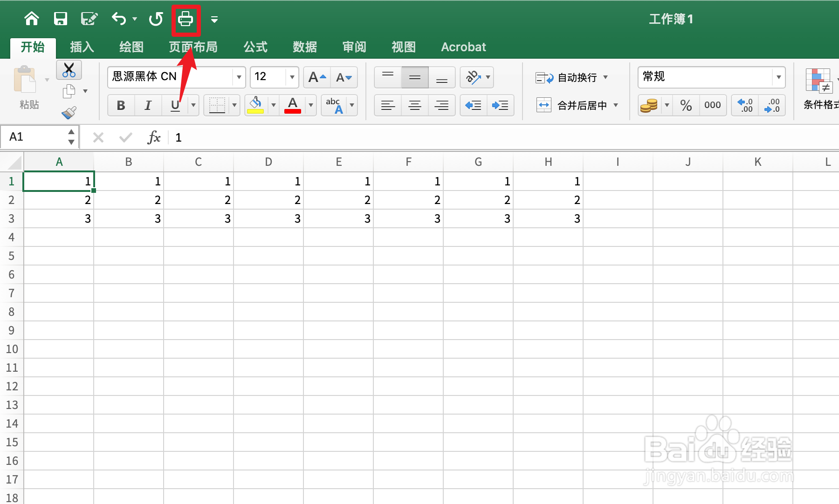The width and height of the screenshot is (839, 504).
Task: Click the Save icon
Action: point(61,19)
